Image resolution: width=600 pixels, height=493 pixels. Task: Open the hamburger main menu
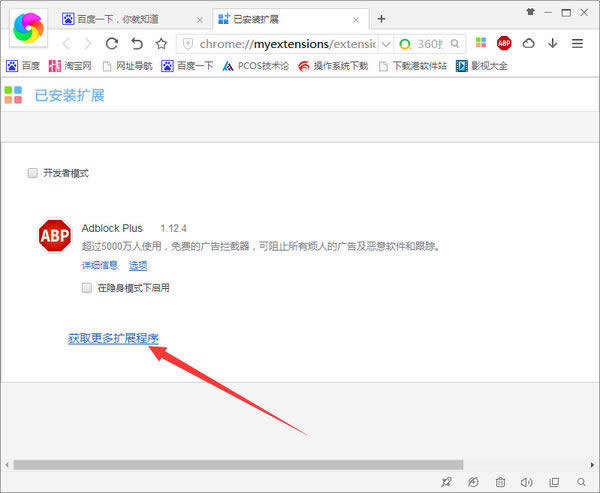click(577, 43)
